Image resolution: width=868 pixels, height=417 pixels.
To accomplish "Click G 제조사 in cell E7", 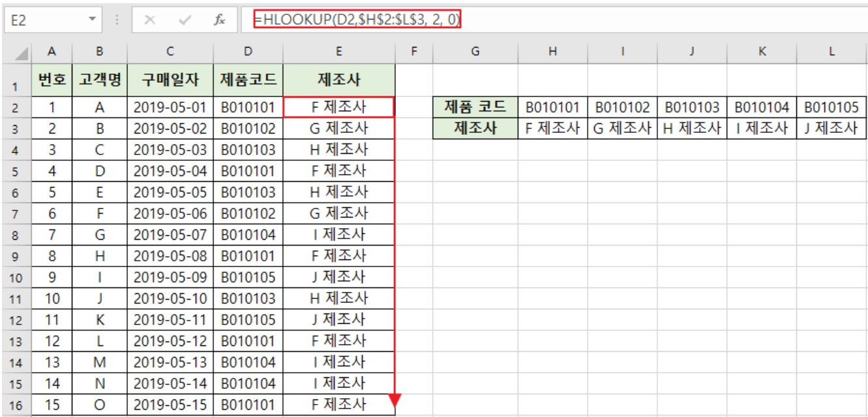I will tap(339, 213).
